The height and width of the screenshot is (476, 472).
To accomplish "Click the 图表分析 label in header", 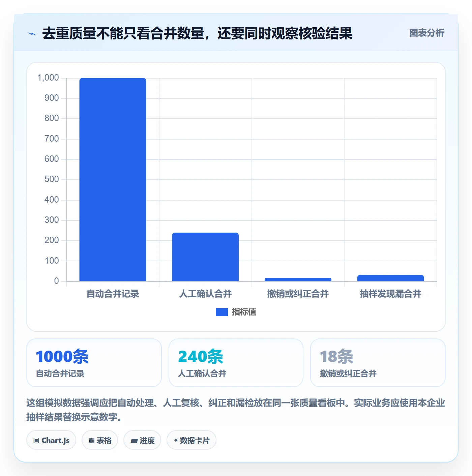I will coord(426,33).
